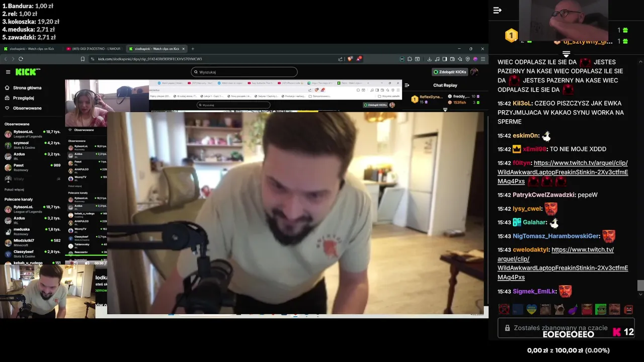This screenshot has height=362, width=644.
Task: Click the pink K kicks icon
Action: (x=617, y=332)
